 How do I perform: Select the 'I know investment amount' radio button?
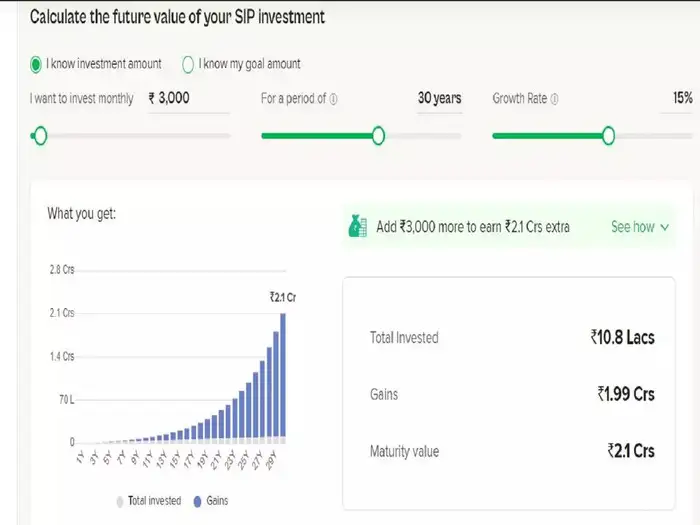pyautogui.click(x=37, y=64)
